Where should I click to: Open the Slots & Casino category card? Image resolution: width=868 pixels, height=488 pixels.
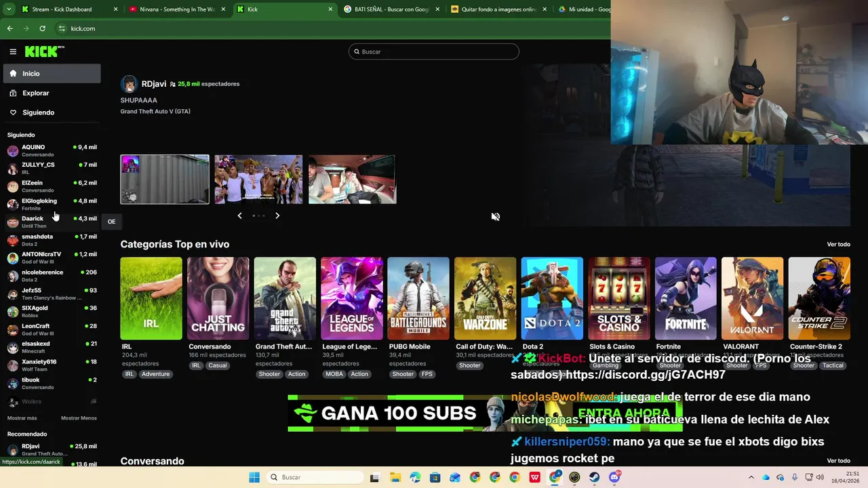pos(618,298)
